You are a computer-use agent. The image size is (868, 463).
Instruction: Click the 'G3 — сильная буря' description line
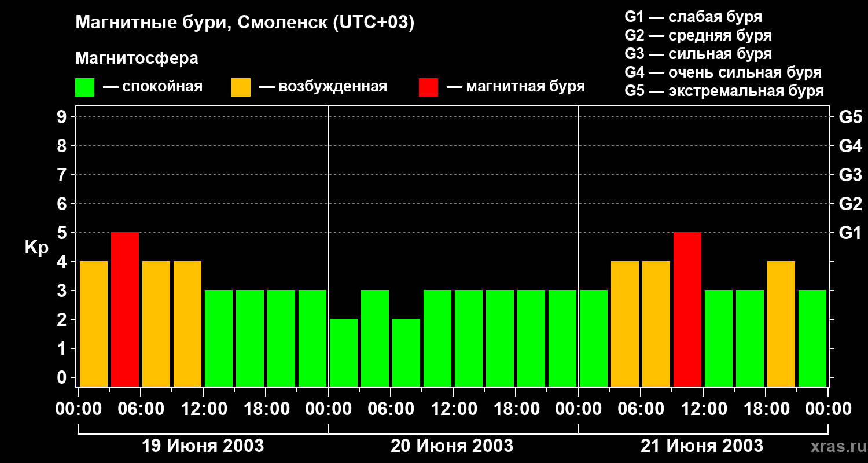(698, 54)
